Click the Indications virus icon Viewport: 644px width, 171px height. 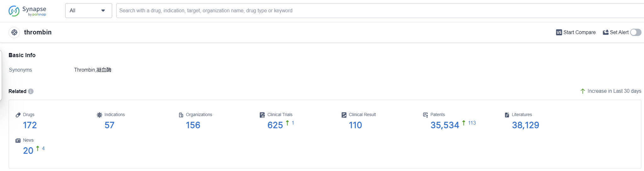[x=100, y=115]
